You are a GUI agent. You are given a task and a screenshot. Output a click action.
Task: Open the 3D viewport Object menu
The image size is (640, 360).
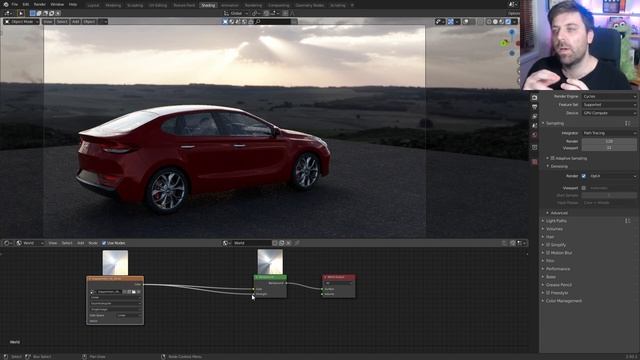(89, 21)
